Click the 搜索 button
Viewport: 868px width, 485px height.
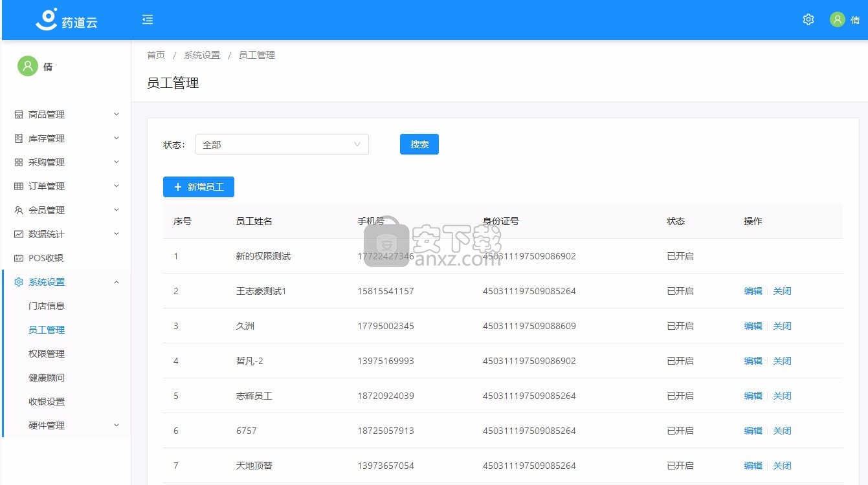(419, 144)
